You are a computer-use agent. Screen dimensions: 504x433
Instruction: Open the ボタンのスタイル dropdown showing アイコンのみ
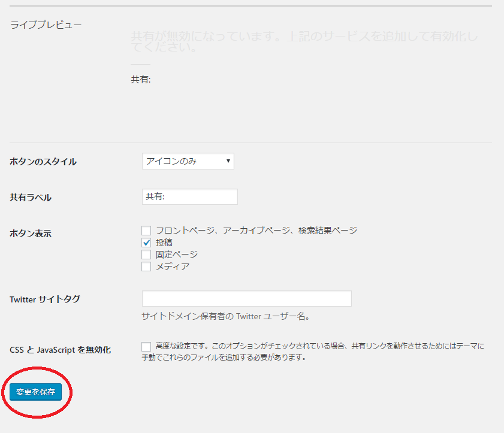tap(188, 161)
